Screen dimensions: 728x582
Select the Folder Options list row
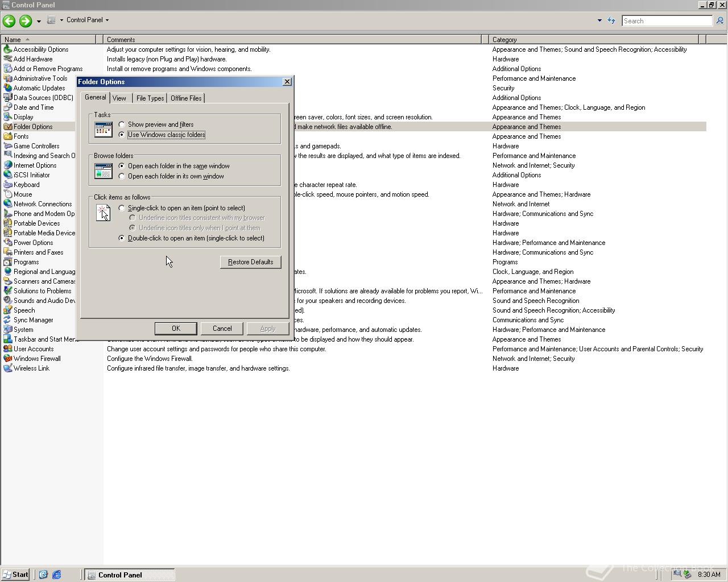[x=353, y=127]
